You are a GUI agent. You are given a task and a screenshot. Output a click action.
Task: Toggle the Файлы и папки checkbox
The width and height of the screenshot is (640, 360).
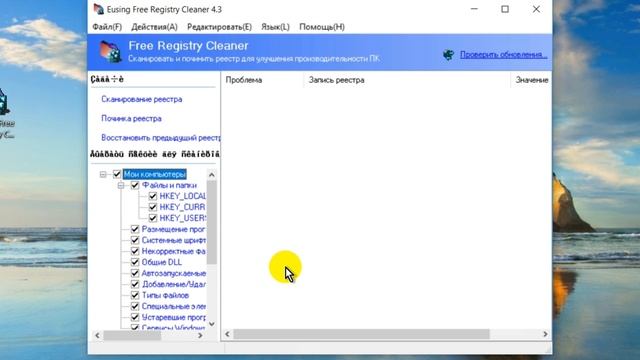135,185
